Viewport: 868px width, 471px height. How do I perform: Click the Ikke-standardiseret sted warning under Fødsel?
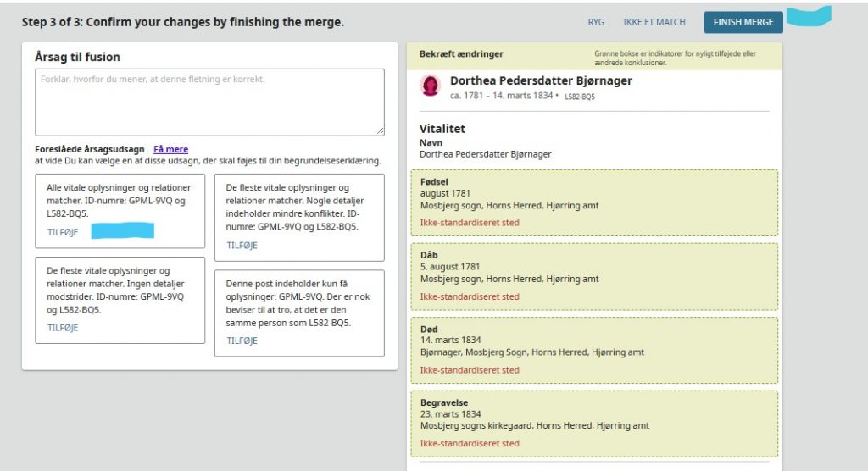pyautogui.click(x=470, y=223)
